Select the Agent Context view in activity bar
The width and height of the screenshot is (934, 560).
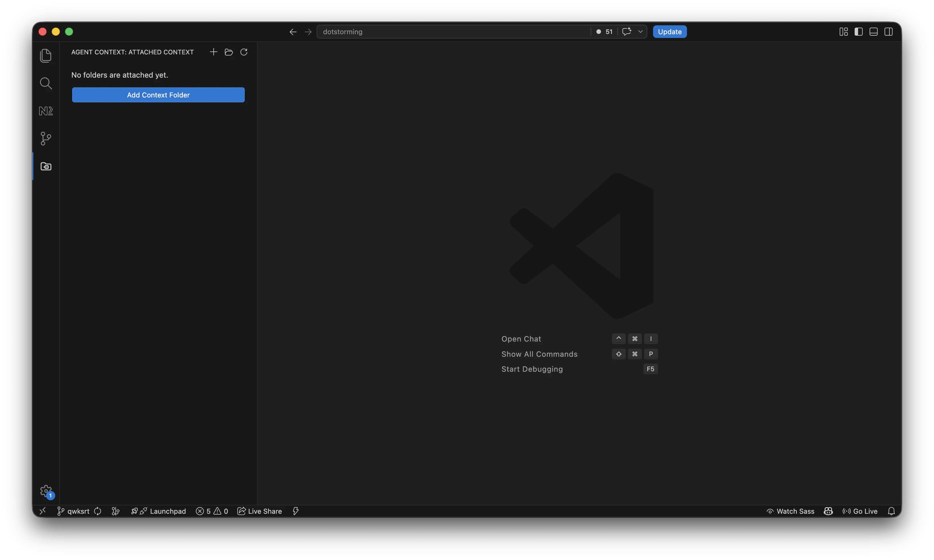(46, 166)
